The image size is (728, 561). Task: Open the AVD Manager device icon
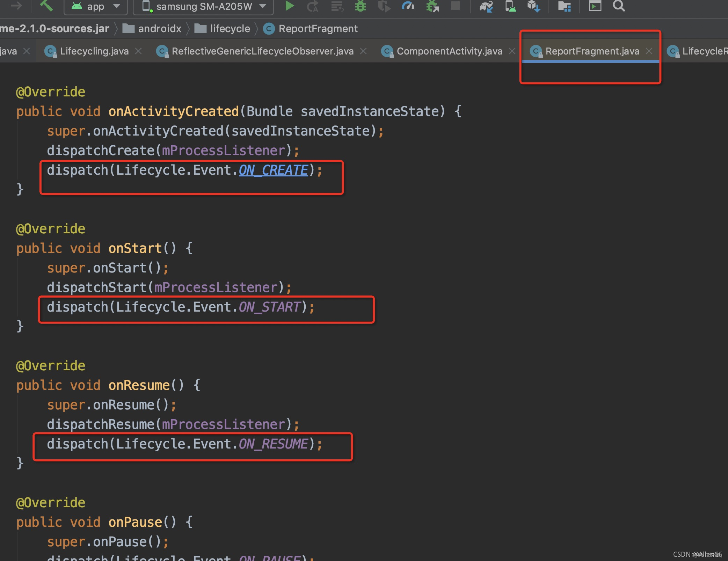tap(510, 6)
